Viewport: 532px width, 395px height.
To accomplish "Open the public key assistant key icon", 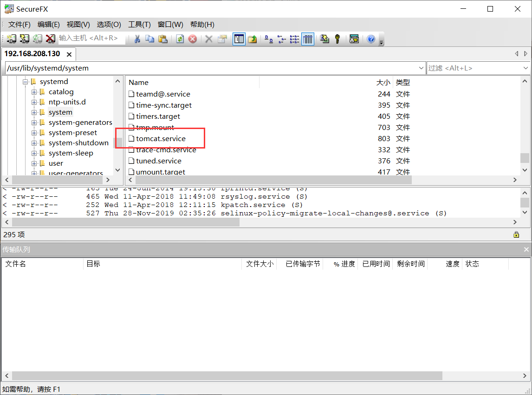I will (x=337, y=39).
